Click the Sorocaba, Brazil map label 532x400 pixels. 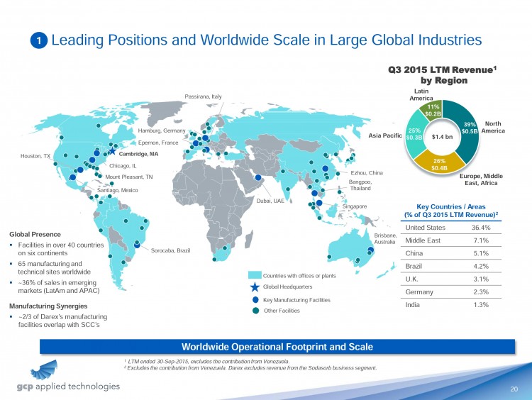coord(172,250)
